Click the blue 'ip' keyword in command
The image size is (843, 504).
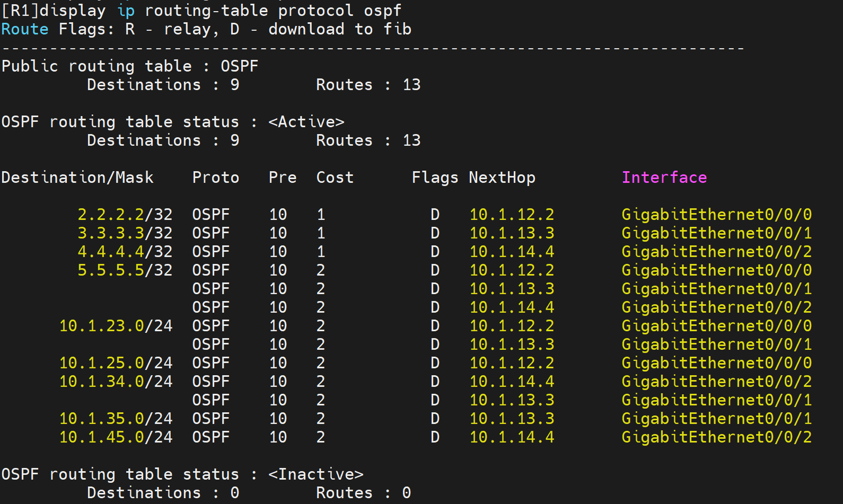[126, 11]
